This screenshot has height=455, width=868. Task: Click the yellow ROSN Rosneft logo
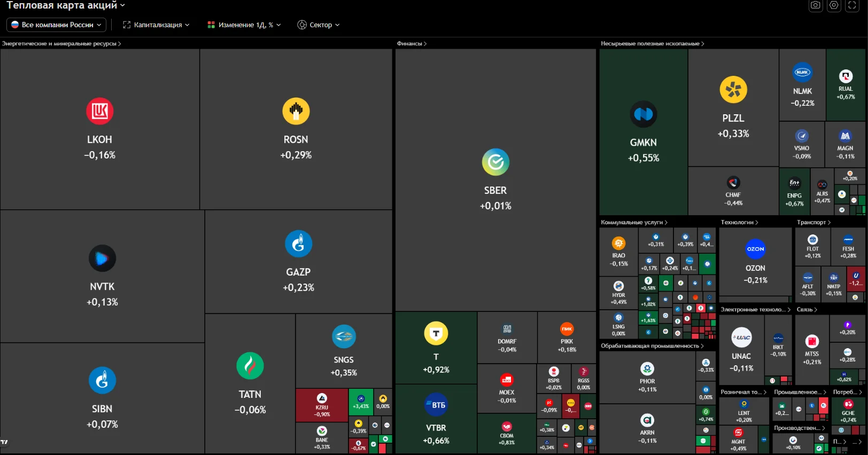(x=296, y=111)
